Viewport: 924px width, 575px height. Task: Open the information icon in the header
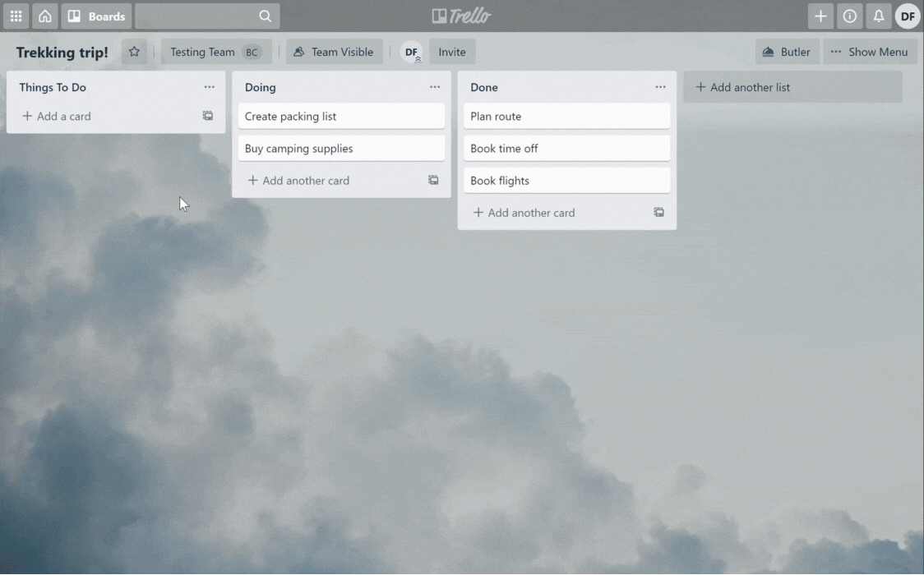tap(849, 16)
